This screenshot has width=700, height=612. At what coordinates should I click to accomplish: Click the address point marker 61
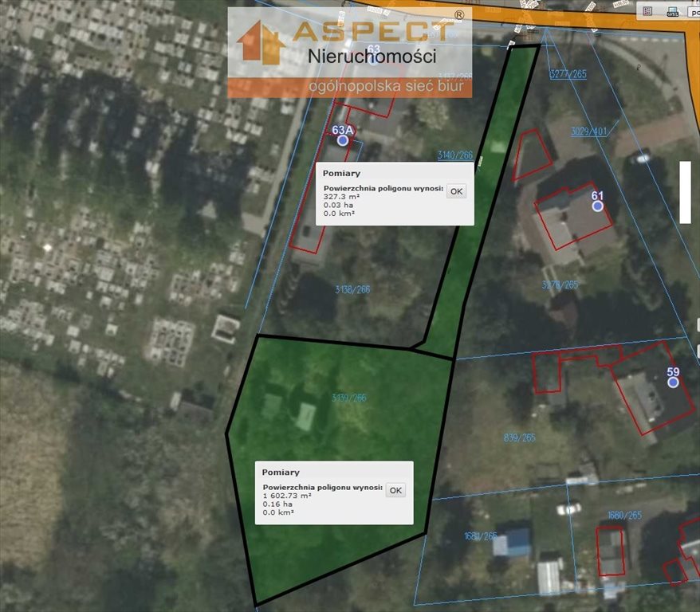[x=598, y=206]
